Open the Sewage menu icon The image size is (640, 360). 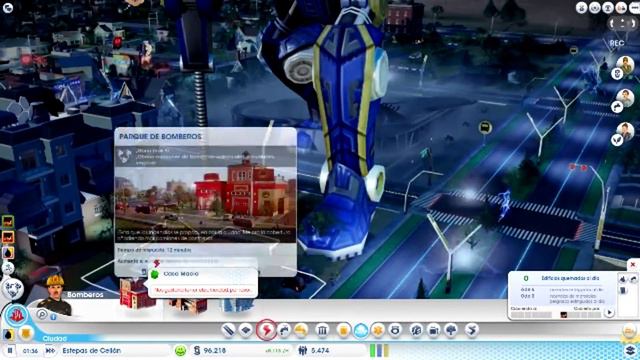click(301, 330)
